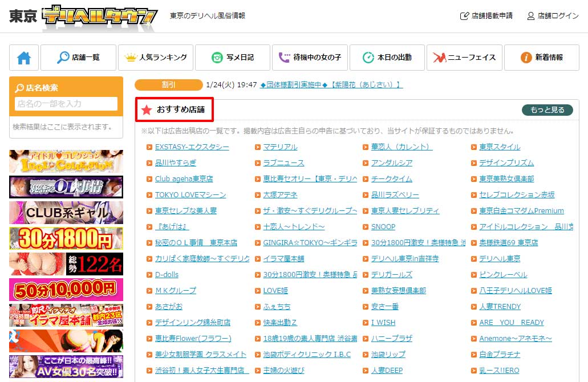Open 快楽出勤Z shop link
Image resolution: width=588 pixels, height=382 pixels.
[x=280, y=322]
